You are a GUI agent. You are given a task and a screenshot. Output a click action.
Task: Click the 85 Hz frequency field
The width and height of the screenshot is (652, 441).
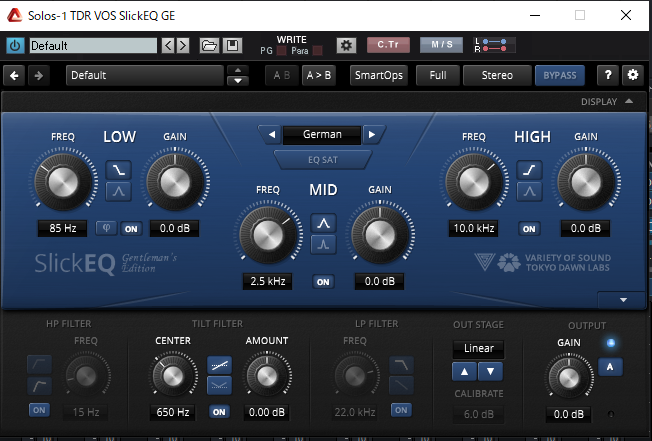click(63, 228)
